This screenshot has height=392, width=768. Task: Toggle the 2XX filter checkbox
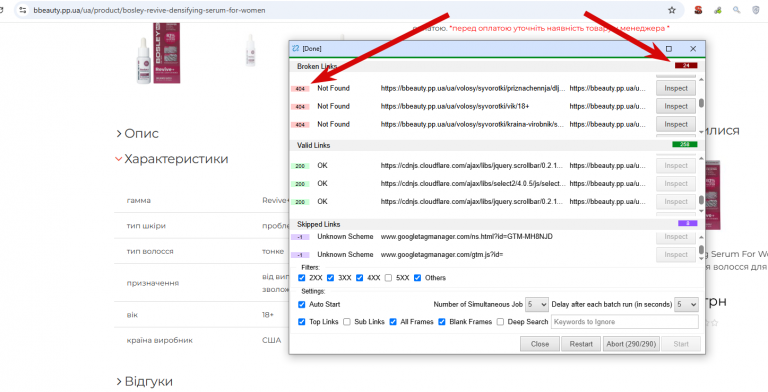coord(302,278)
